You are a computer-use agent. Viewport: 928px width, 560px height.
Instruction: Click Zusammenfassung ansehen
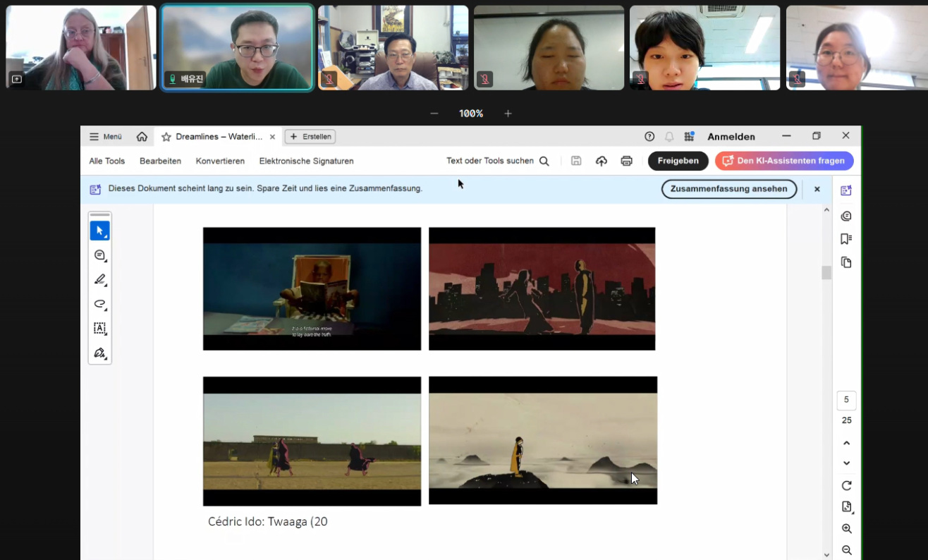[729, 189]
